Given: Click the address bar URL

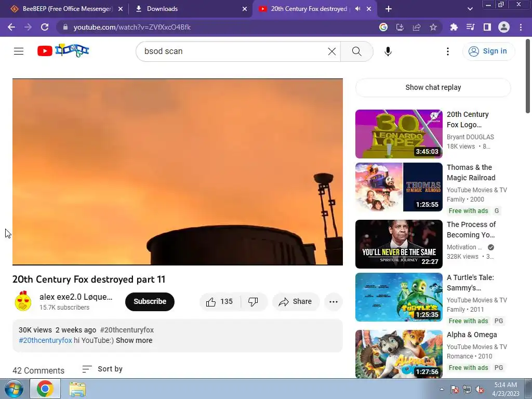Looking at the screenshot, I should tap(132, 27).
